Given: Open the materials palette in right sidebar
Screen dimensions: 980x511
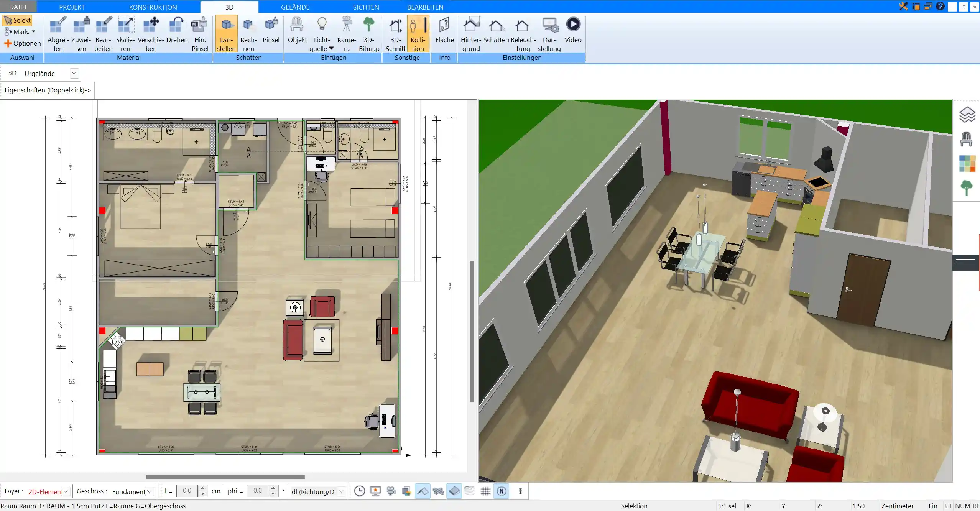Looking at the screenshot, I should coord(967,164).
